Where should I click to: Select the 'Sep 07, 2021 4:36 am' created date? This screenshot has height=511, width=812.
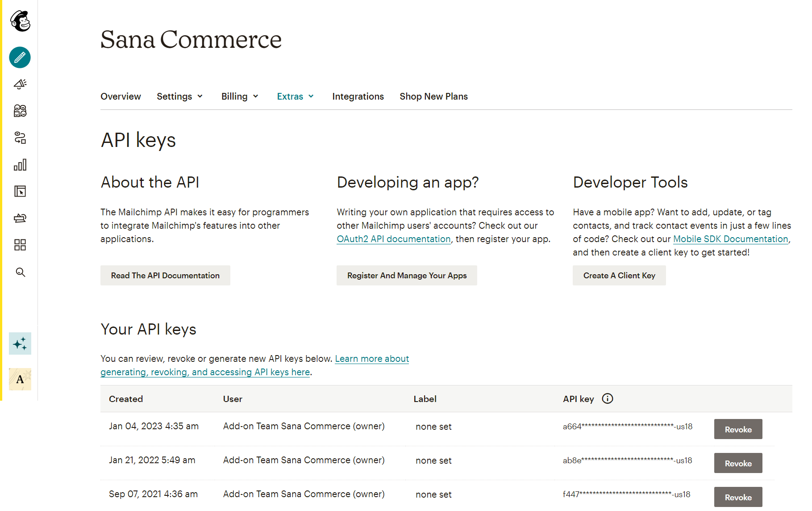[153, 494]
